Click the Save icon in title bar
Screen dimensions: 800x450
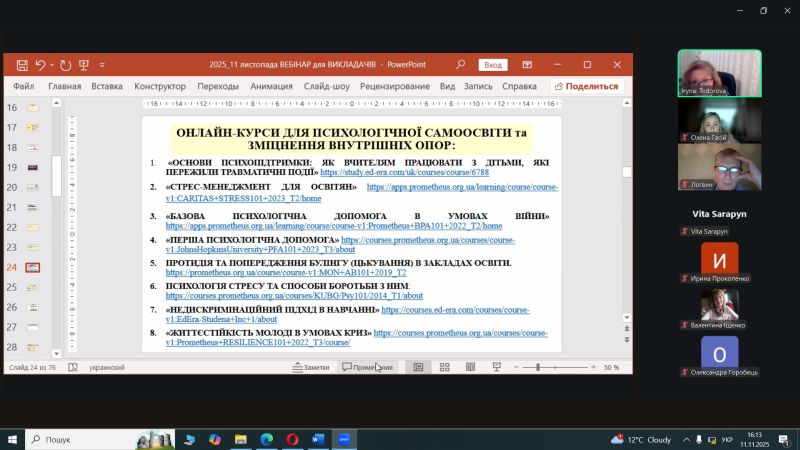click(22, 65)
